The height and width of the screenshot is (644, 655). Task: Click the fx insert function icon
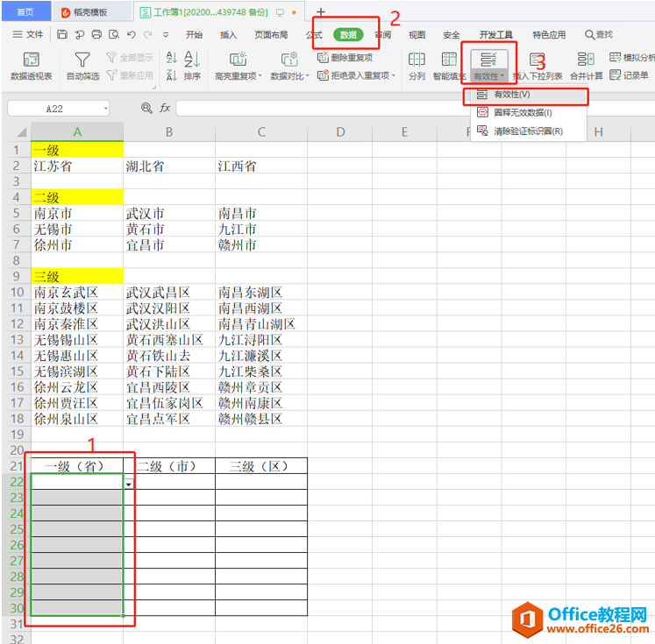(x=165, y=109)
